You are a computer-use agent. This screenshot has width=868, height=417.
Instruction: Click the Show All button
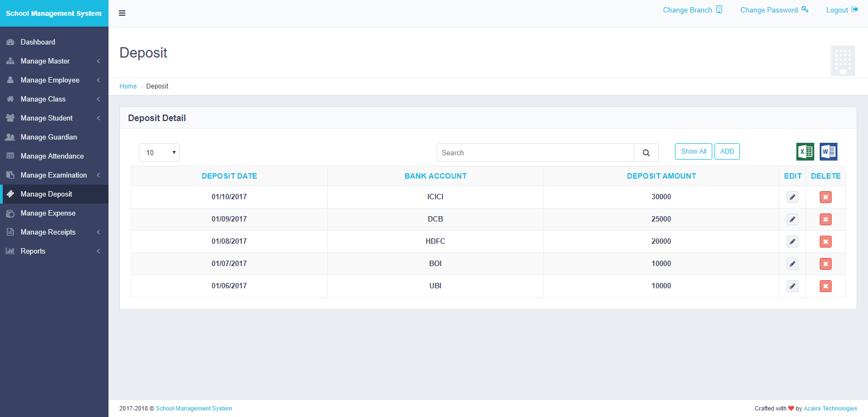coord(693,151)
